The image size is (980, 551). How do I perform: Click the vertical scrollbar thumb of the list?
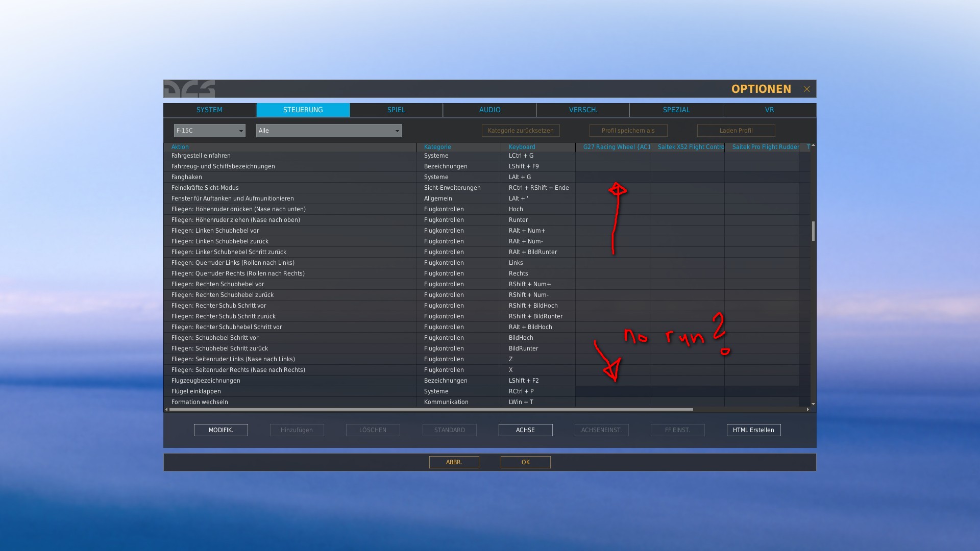tap(813, 231)
